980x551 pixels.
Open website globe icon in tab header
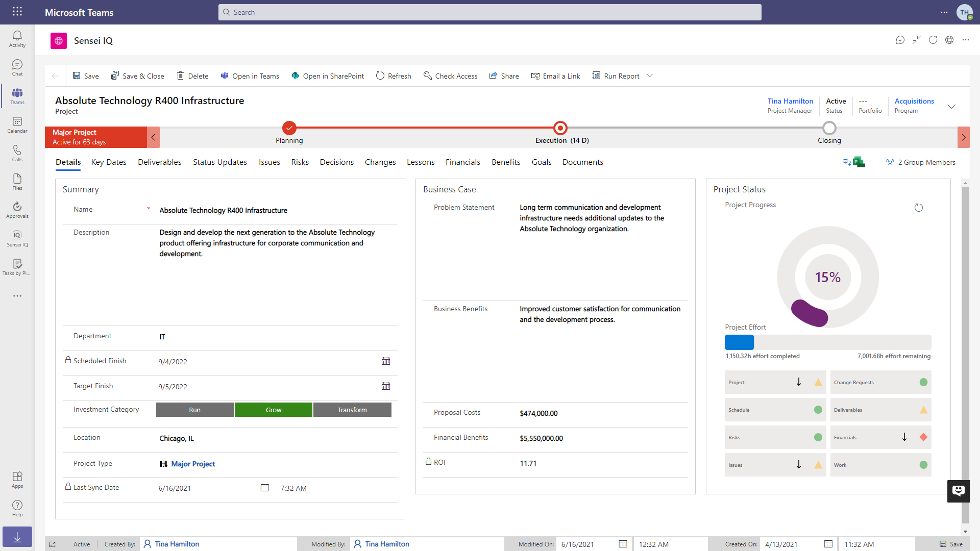(x=949, y=40)
